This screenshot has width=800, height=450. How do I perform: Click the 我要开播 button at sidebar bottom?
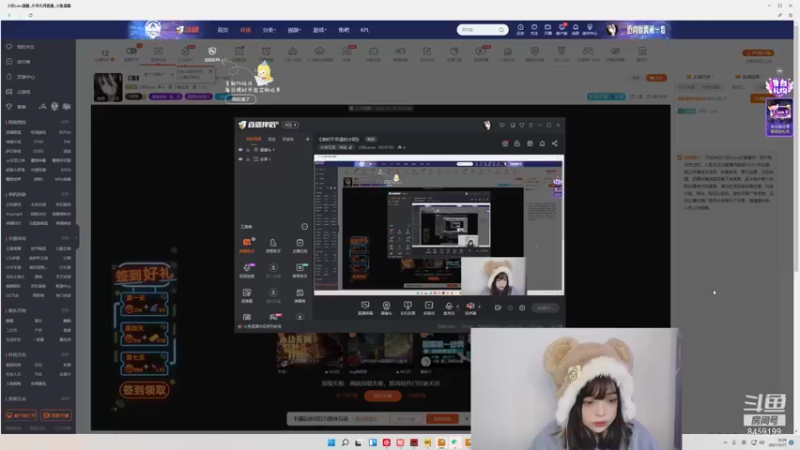(x=56, y=415)
